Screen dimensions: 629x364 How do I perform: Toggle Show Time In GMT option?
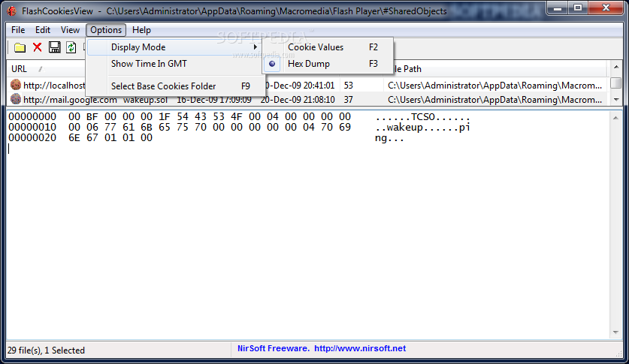click(174, 64)
